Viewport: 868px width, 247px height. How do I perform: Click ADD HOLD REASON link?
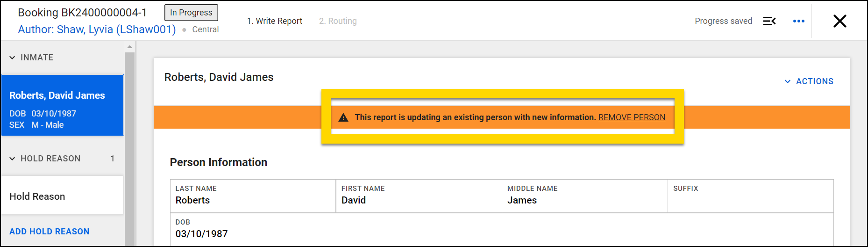click(50, 232)
